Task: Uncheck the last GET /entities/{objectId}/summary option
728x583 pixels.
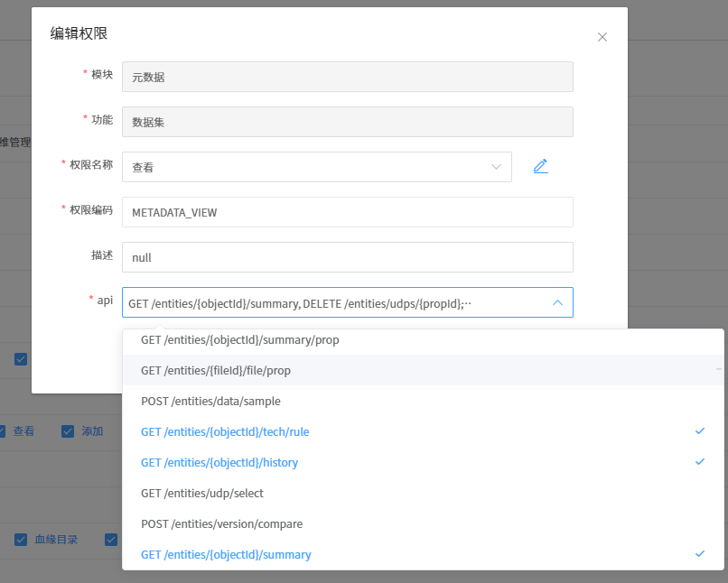Action: (x=423, y=554)
